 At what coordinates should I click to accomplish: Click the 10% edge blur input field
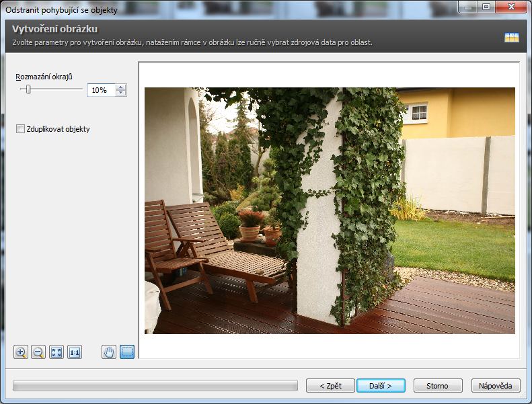point(101,90)
